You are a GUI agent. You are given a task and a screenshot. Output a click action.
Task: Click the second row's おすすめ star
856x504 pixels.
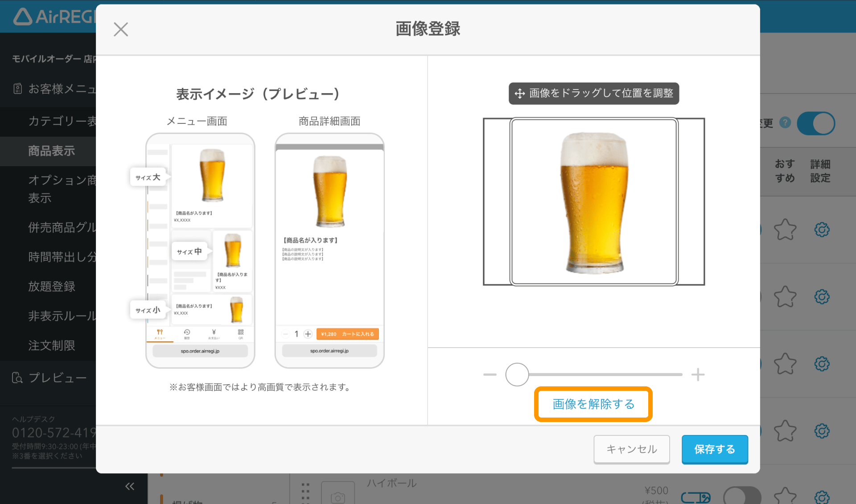(785, 297)
